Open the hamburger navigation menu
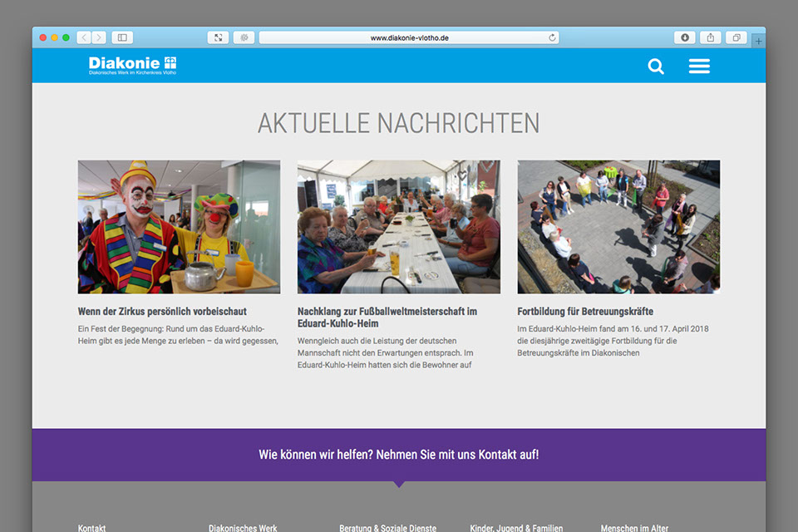Image resolution: width=798 pixels, height=532 pixels. [x=699, y=66]
